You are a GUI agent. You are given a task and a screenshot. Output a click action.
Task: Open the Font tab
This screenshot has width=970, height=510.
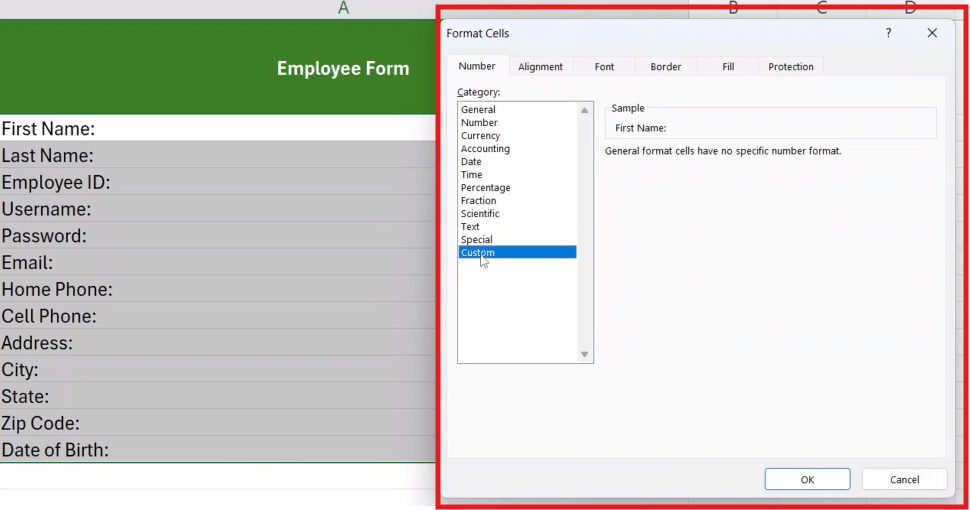coord(604,67)
